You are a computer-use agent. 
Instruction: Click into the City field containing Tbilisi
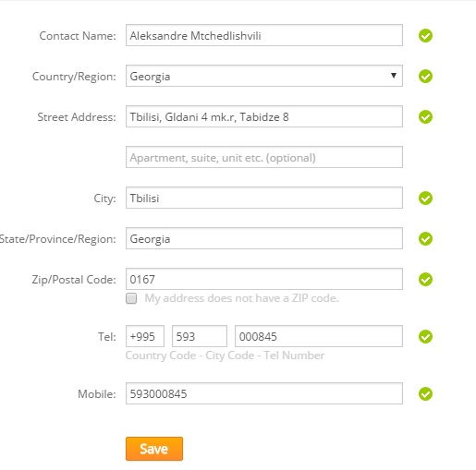point(264,198)
